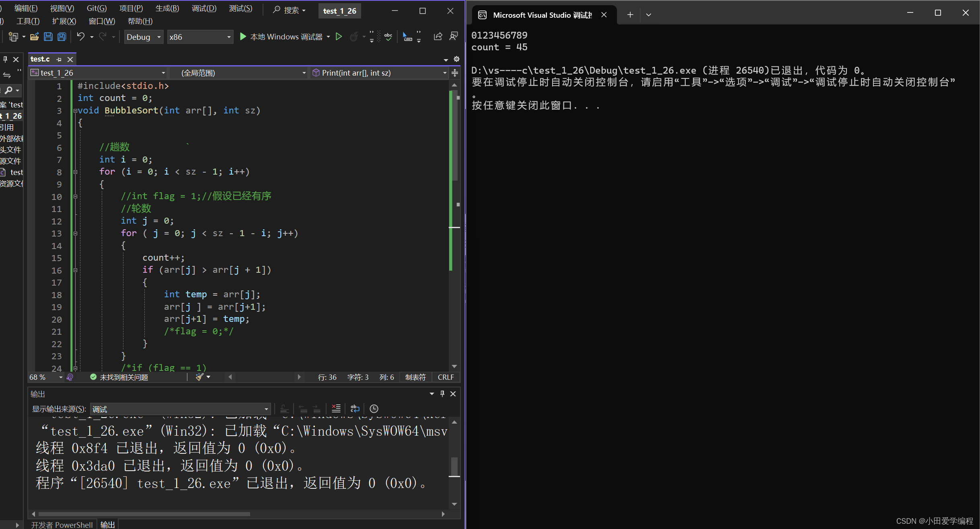The height and width of the screenshot is (529, 980).
Task: Click the split editor window icon
Action: (x=455, y=73)
